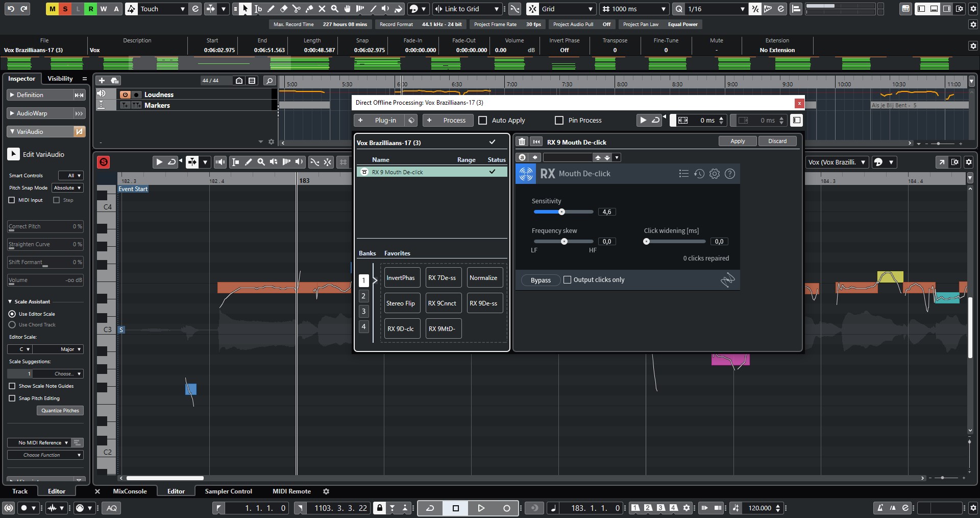Viewport: 980px width, 518px height.
Task: Open 1/16 quantize preset dropdown
Action: tap(716, 9)
